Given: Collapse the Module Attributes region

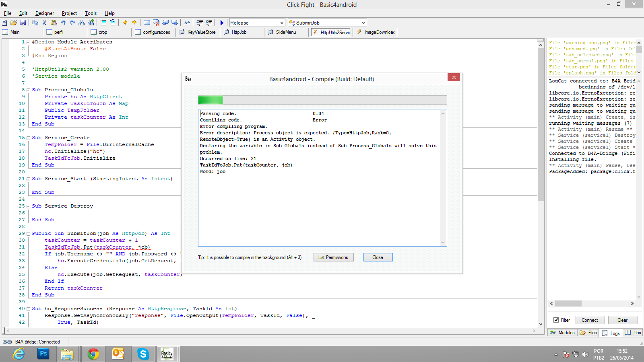Looking at the screenshot, I should coord(28,42).
